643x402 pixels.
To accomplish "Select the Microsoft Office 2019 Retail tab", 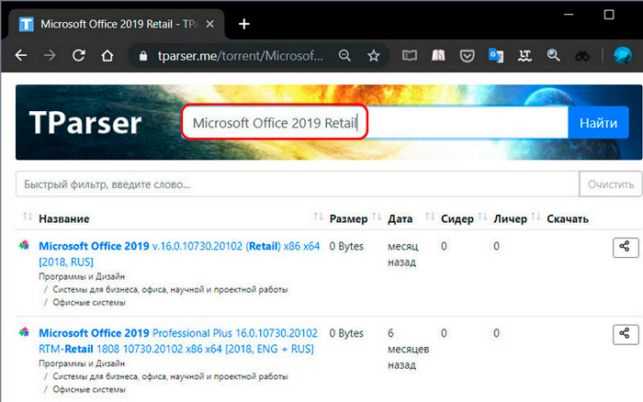I will pyautogui.click(x=116, y=24).
